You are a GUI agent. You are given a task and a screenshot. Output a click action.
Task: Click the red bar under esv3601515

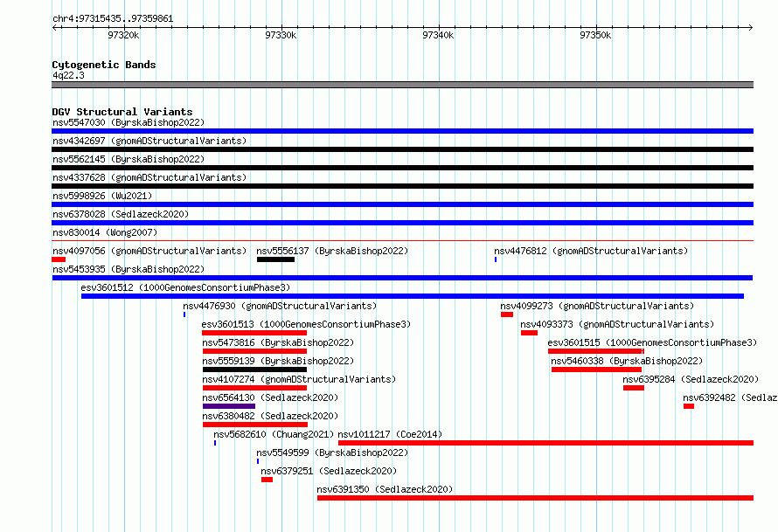(x=596, y=351)
